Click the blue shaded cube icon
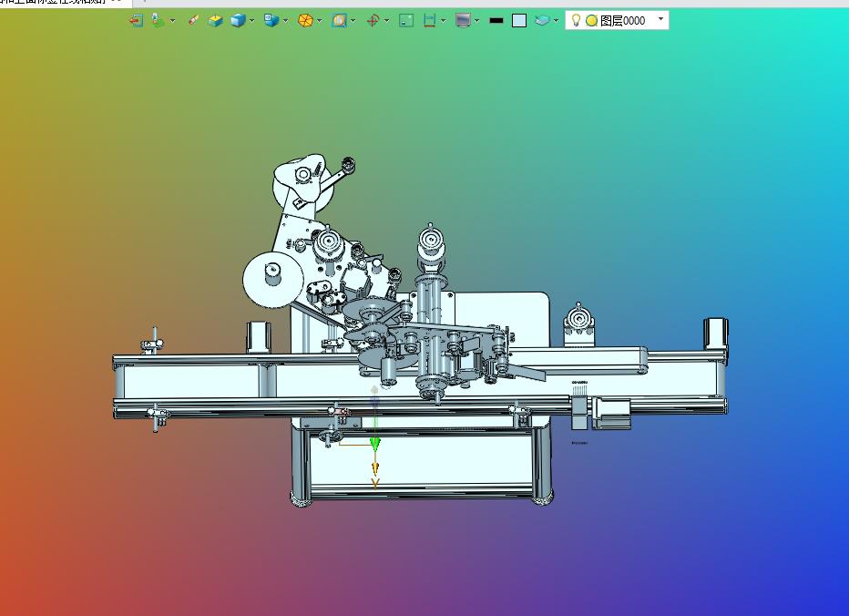Screen dimensions: 849x616 point(238,21)
